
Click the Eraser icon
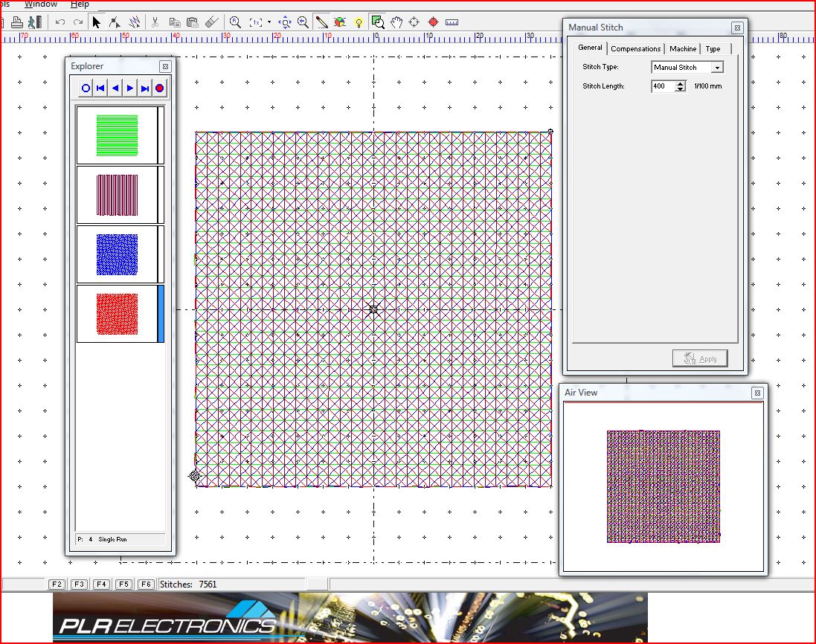pyautogui.click(x=211, y=22)
